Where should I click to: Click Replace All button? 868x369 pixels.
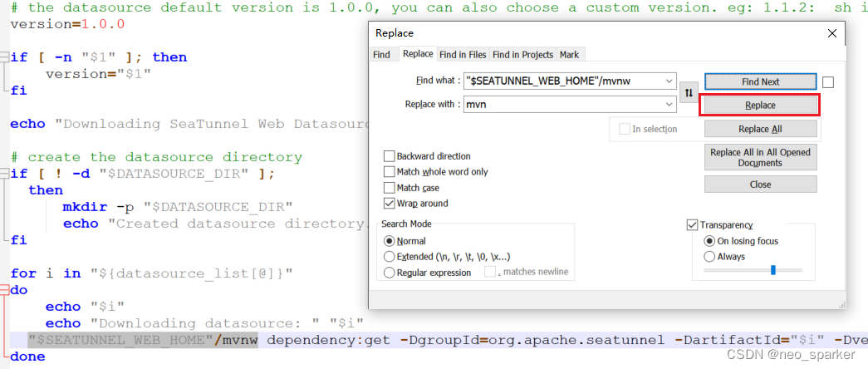(x=761, y=129)
